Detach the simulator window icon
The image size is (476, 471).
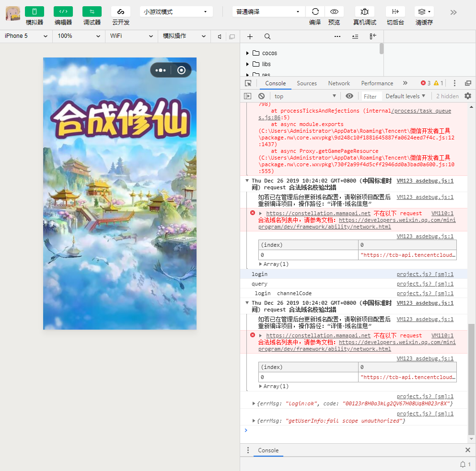pos(232,37)
